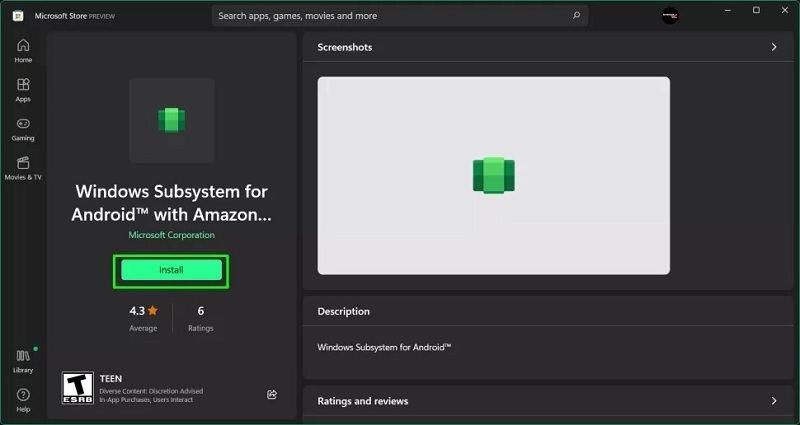Click the search apps input field
The image size is (800, 425).
(390, 16)
